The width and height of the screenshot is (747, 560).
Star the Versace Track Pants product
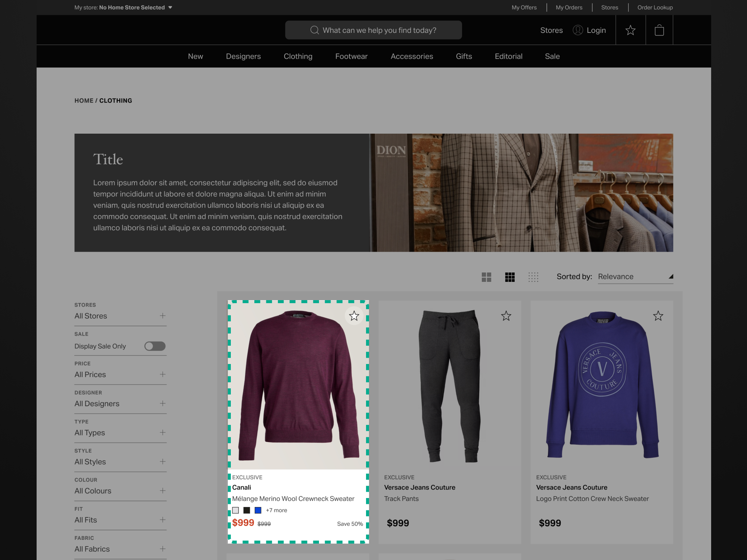click(x=506, y=316)
